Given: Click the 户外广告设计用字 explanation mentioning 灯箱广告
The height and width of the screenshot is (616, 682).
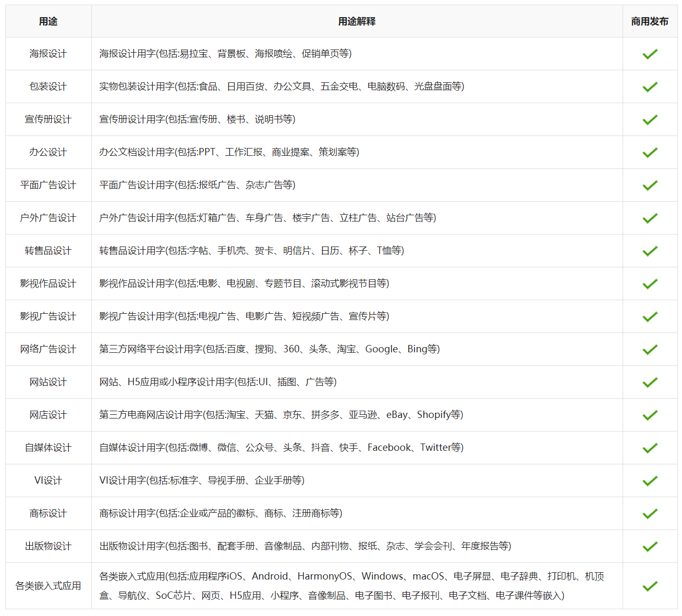Looking at the screenshot, I should (267, 218).
